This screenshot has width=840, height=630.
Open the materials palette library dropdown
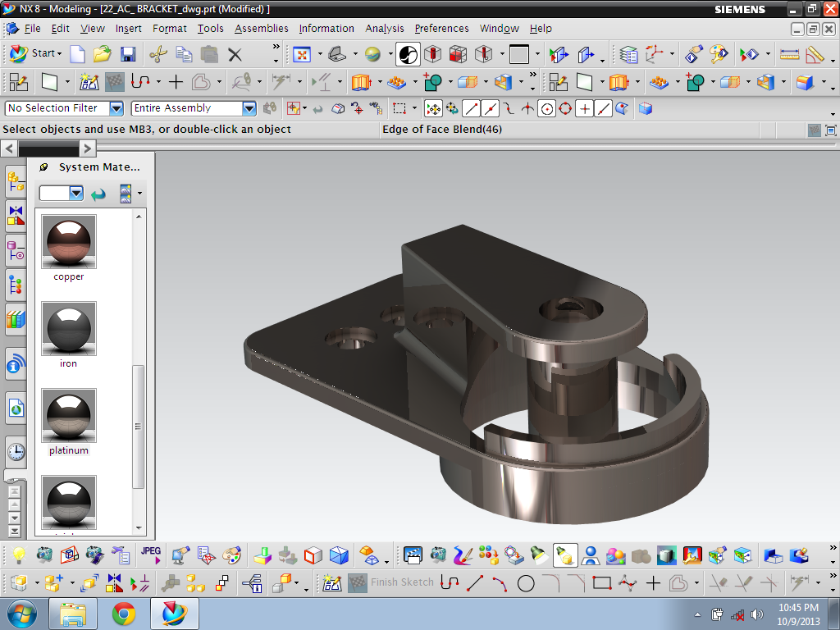click(76, 193)
